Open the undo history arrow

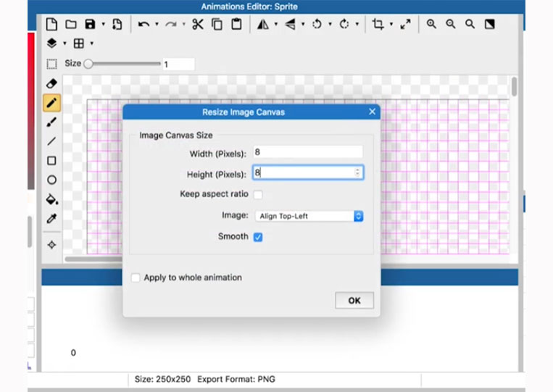point(157,25)
